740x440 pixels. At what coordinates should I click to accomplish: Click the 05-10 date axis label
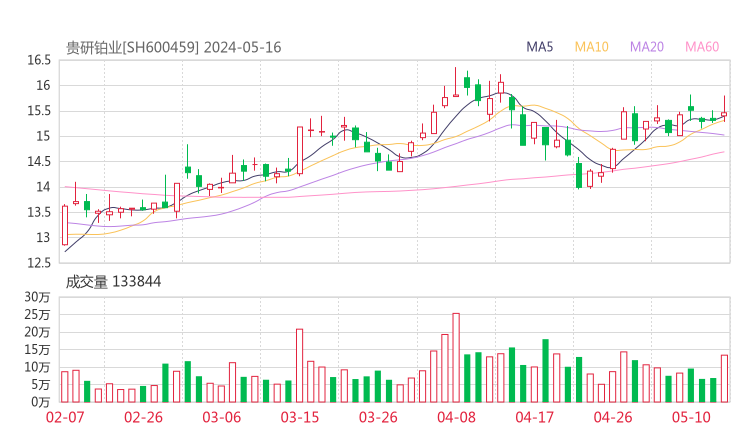(x=691, y=417)
